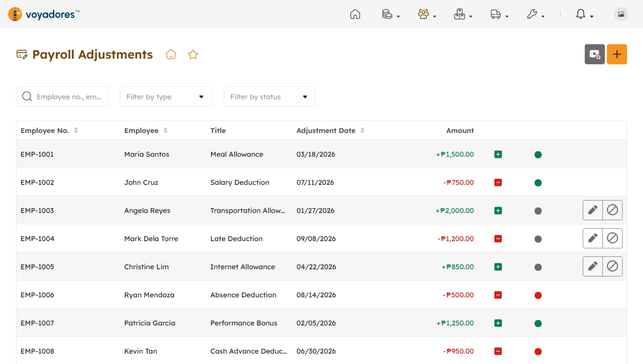The height and width of the screenshot is (364, 643).
Task: Expand Filter by status dropdown
Action: click(x=269, y=96)
